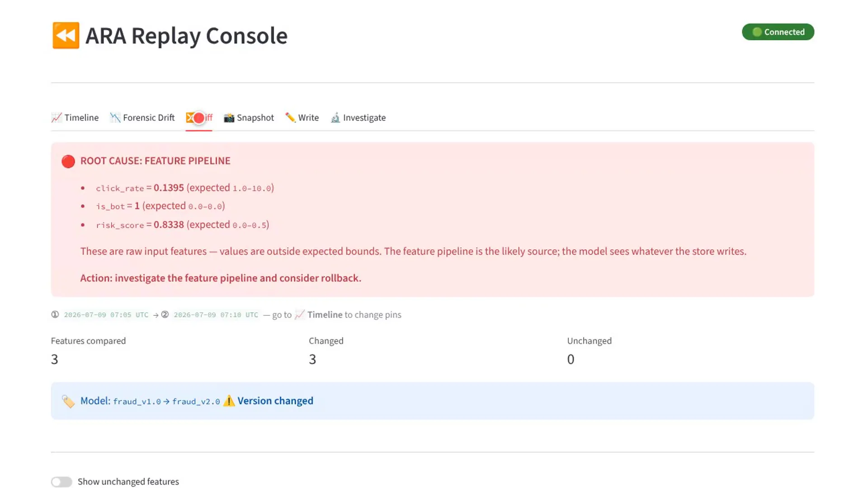Screen dimensions: 868x488
Task: Click the ARA Replay Console title
Action: (186, 36)
